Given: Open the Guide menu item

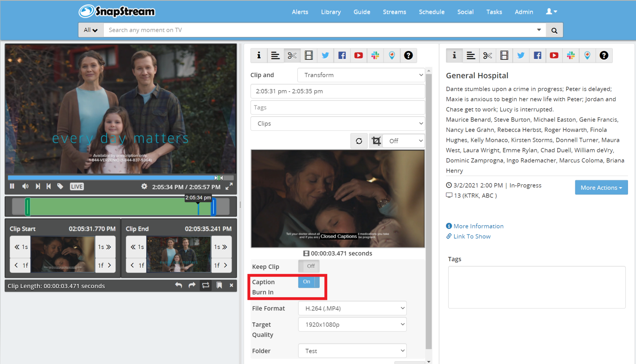Looking at the screenshot, I should coord(362,12).
